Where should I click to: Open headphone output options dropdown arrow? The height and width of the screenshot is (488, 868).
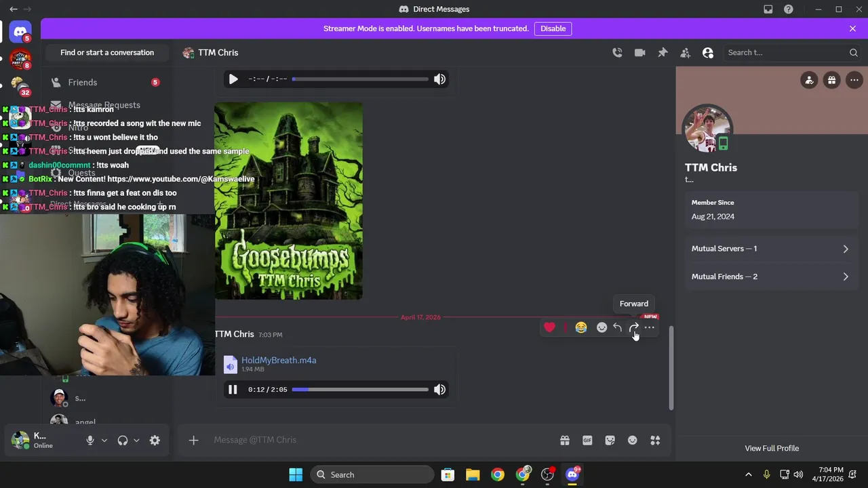pyautogui.click(x=136, y=441)
